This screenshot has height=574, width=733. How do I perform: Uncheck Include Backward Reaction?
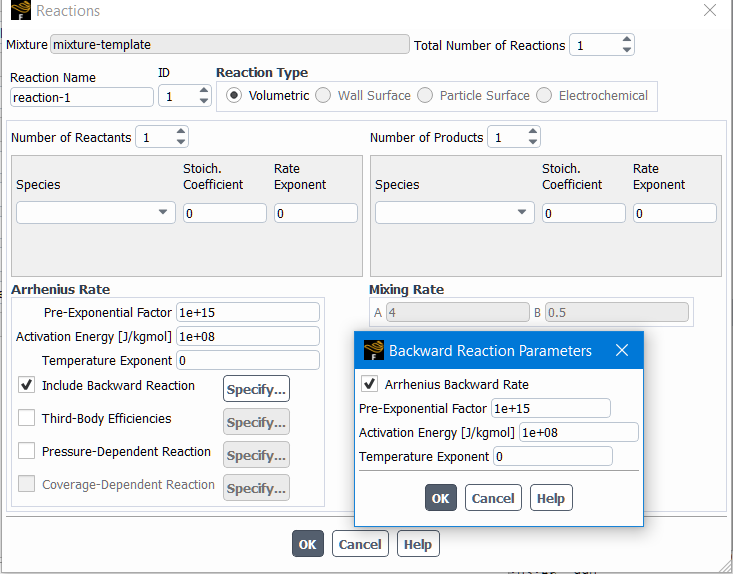tap(26, 385)
